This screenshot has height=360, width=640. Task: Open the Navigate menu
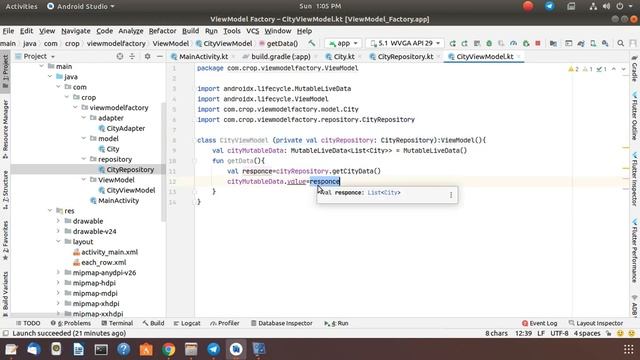[76, 31]
